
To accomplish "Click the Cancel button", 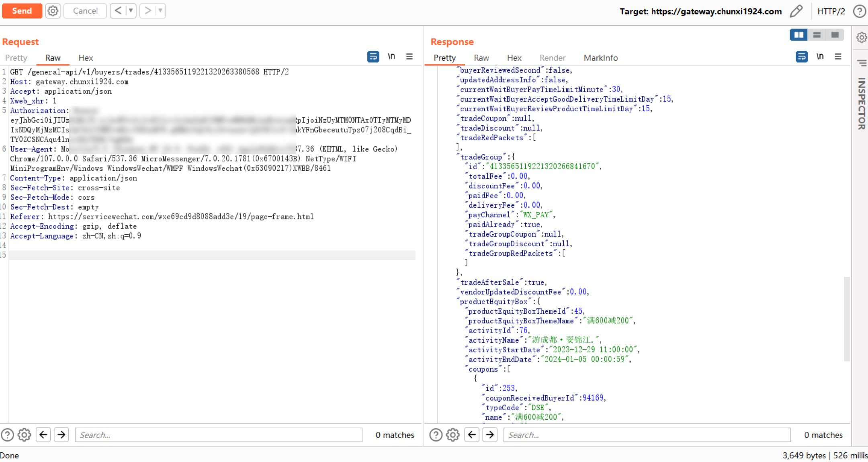I will pos(85,11).
